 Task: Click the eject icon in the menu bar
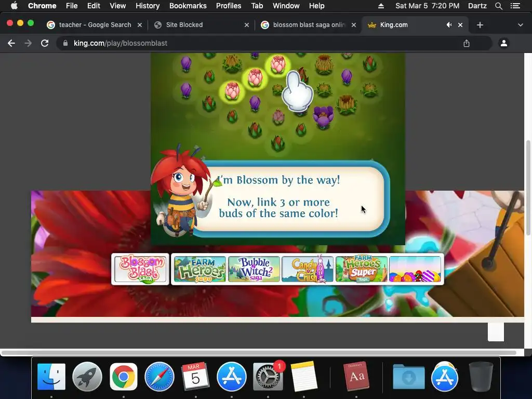[x=381, y=6]
